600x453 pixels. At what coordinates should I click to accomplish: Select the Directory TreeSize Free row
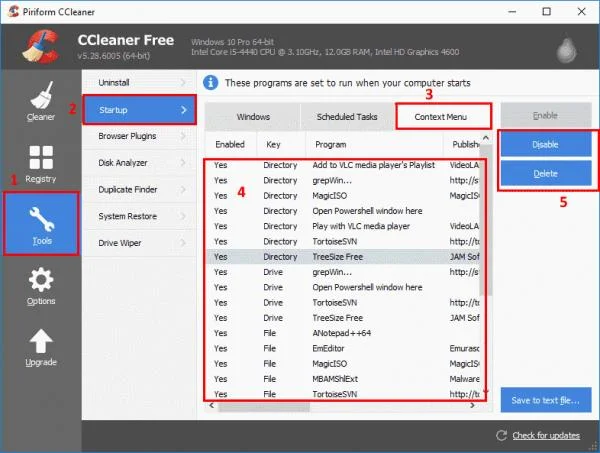coord(343,257)
